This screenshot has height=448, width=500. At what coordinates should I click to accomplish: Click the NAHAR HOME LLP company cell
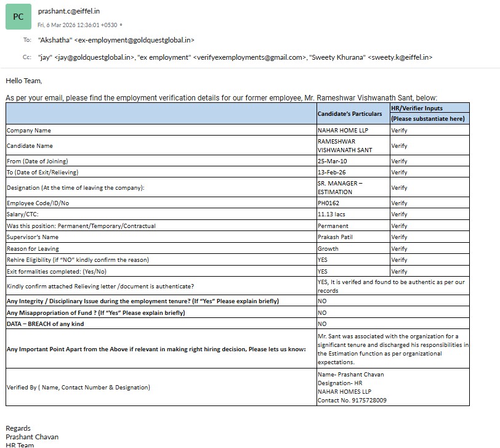(353, 130)
